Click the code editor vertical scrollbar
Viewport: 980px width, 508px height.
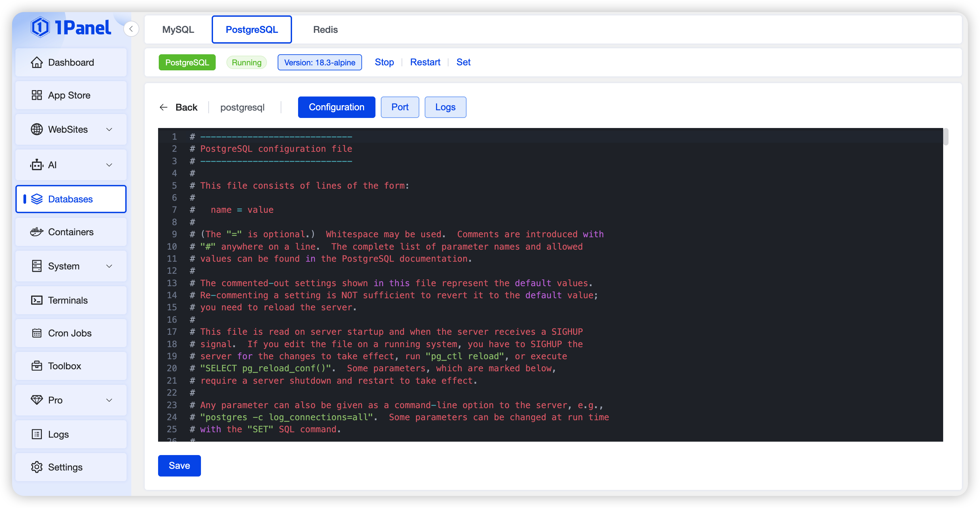(x=946, y=137)
